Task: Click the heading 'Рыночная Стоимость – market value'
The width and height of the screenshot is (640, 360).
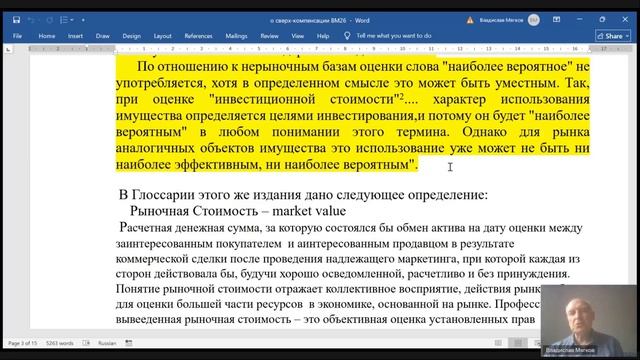Action: pyautogui.click(x=238, y=211)
